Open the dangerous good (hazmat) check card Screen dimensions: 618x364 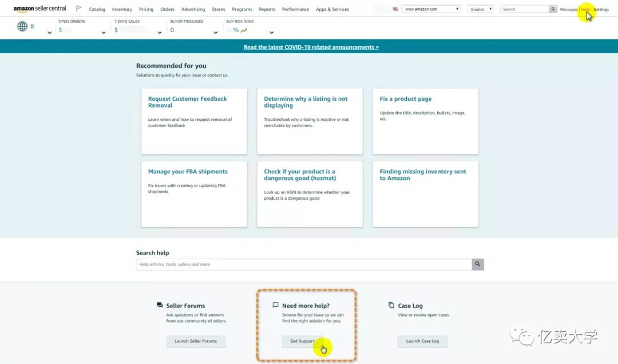pyautogui.click(x=310, y=194)
